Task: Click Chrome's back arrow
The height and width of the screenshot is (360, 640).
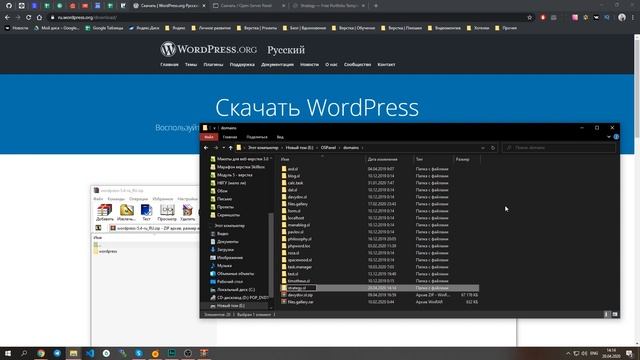Action: coord(7,18)
